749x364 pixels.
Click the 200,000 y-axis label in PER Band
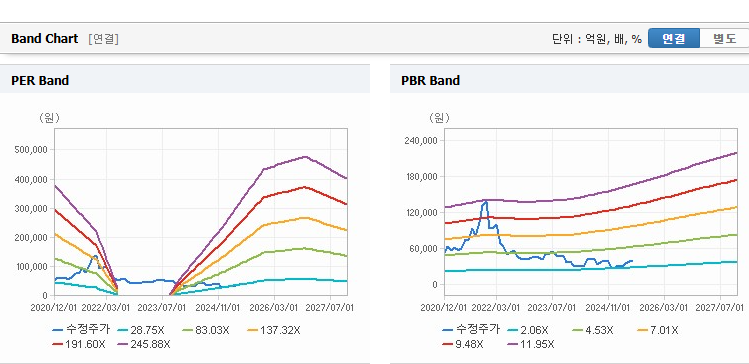click(x=32, y=237)
